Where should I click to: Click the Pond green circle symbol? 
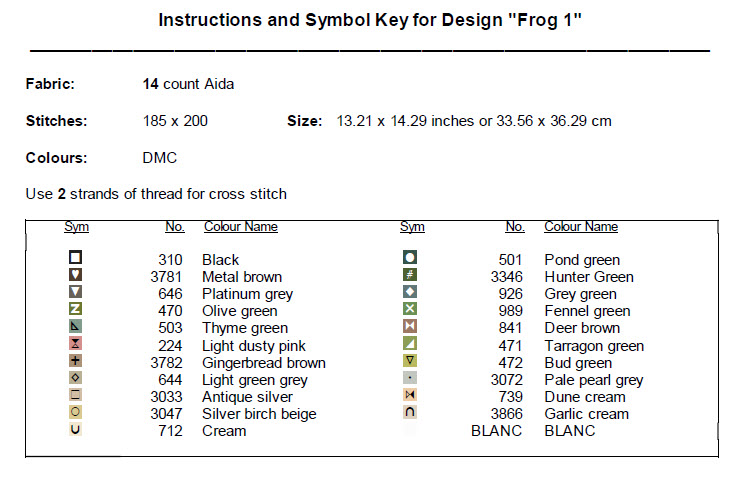pyautogui.click(x=409, y=258)
